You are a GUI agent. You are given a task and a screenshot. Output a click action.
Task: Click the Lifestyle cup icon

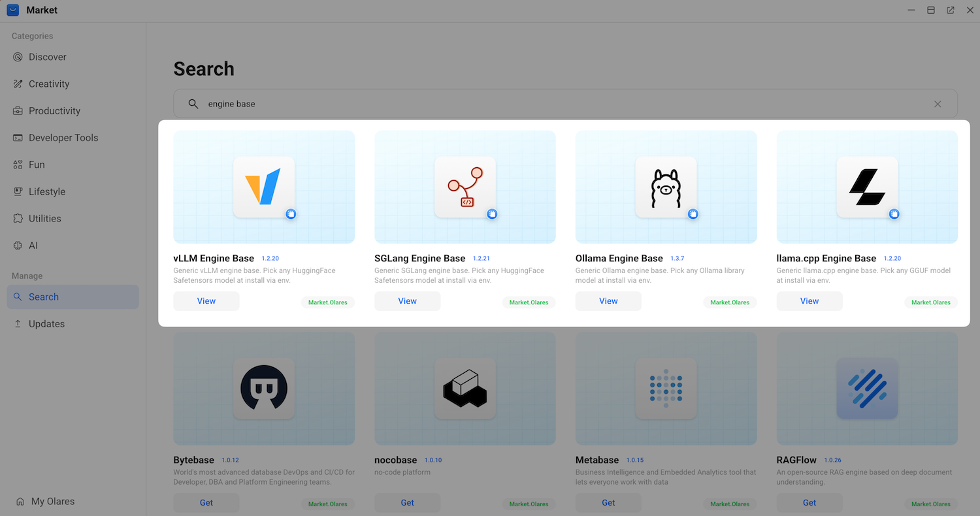click(18, 191)
